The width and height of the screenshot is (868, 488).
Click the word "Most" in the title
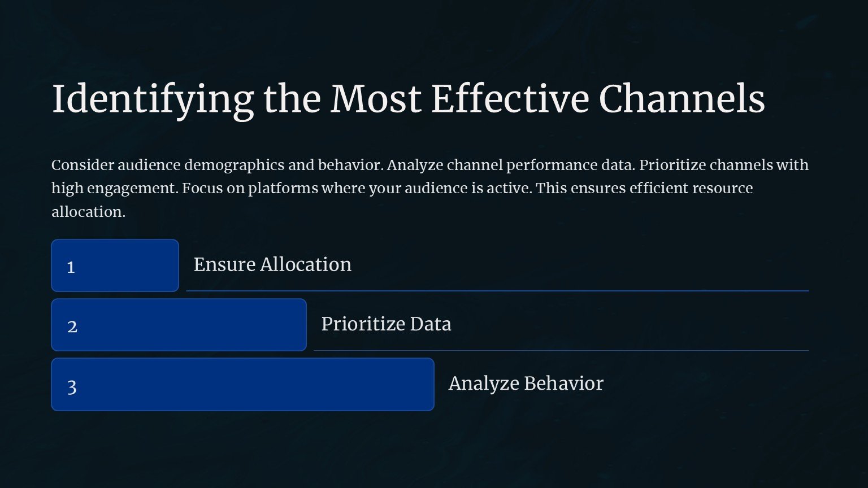[x=375, y=99]
